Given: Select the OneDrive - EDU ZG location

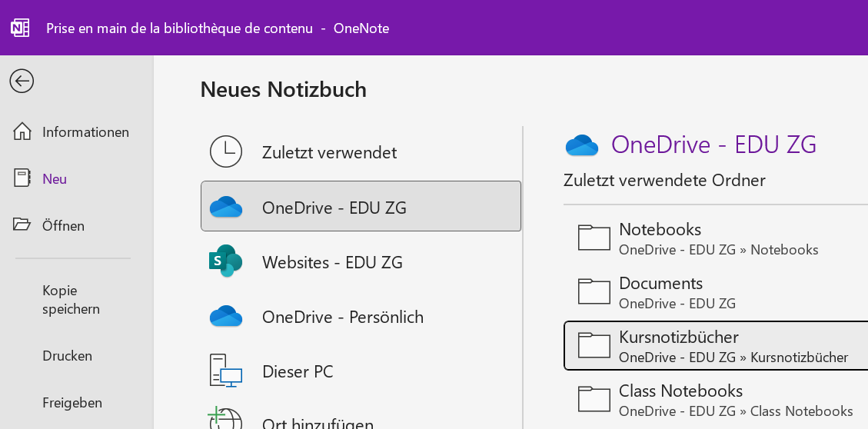Looking at the screenshot, I should tap(361, 207).
